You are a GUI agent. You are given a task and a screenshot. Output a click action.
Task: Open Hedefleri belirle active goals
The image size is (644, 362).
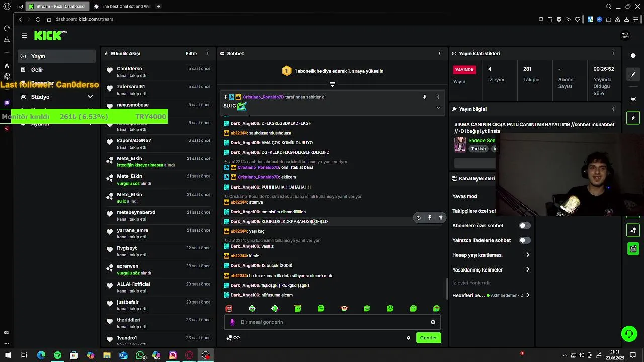click(491, 295)
